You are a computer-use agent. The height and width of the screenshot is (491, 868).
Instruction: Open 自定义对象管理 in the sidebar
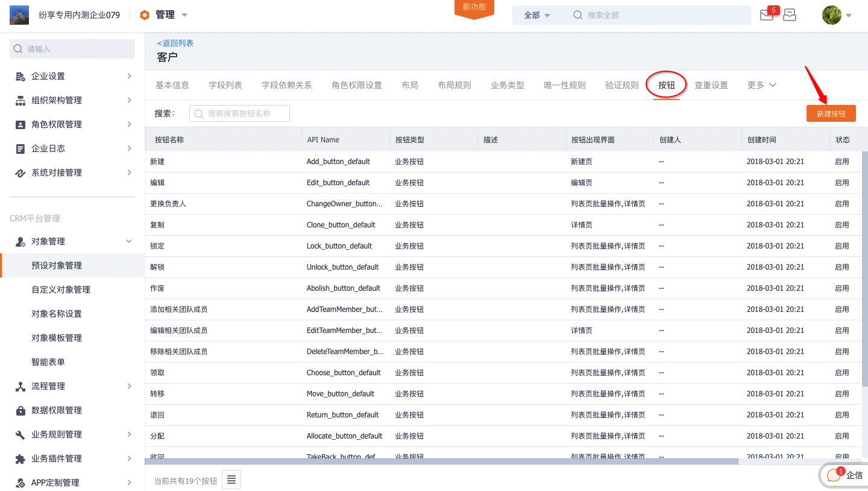(x=61, y=290)
